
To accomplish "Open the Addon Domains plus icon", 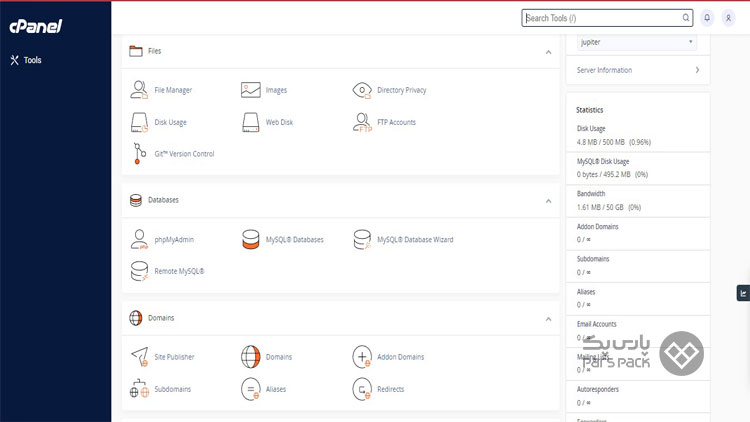I will (362, 357).
